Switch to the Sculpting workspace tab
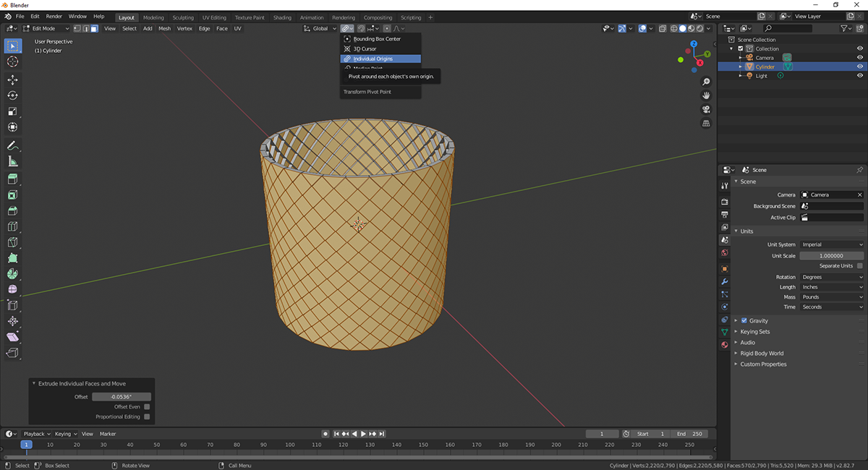 click(183, 17)
